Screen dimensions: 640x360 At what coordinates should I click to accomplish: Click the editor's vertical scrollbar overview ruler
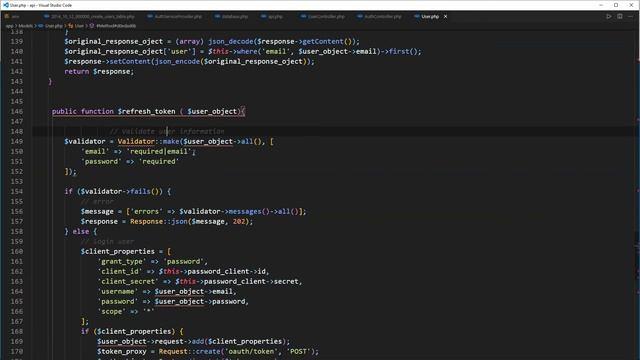point(637,194)
